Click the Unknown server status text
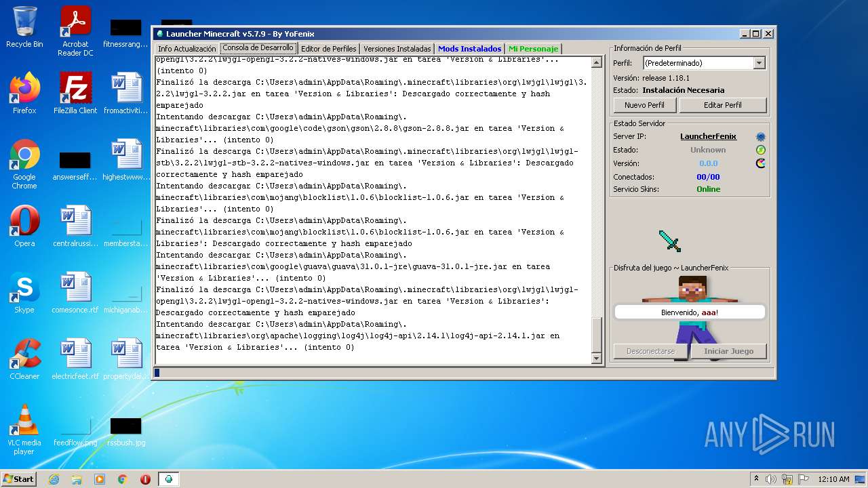The image size is (868, 488). pos(708,150)
